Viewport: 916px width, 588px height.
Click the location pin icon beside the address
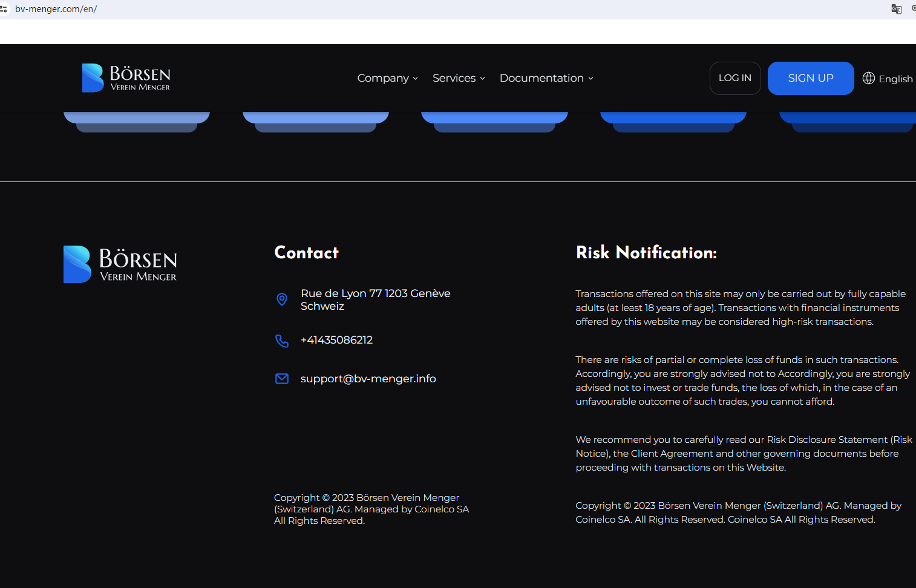click(x=282, y=299)
